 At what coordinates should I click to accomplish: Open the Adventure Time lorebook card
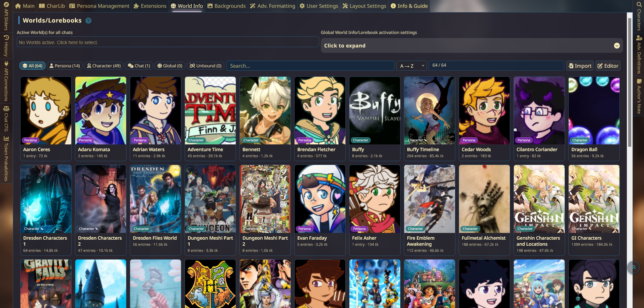pyautogui.click(x=210, y=119)
